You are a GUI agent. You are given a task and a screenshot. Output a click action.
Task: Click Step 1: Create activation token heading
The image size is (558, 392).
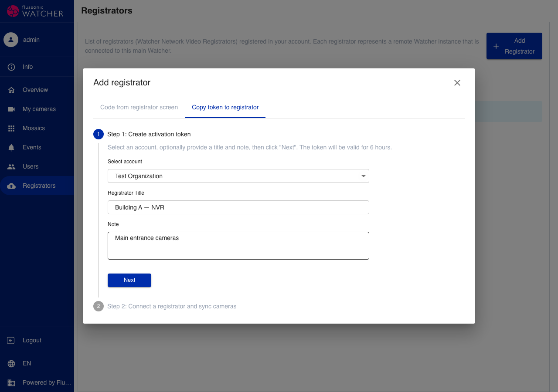tap(149, 134)
